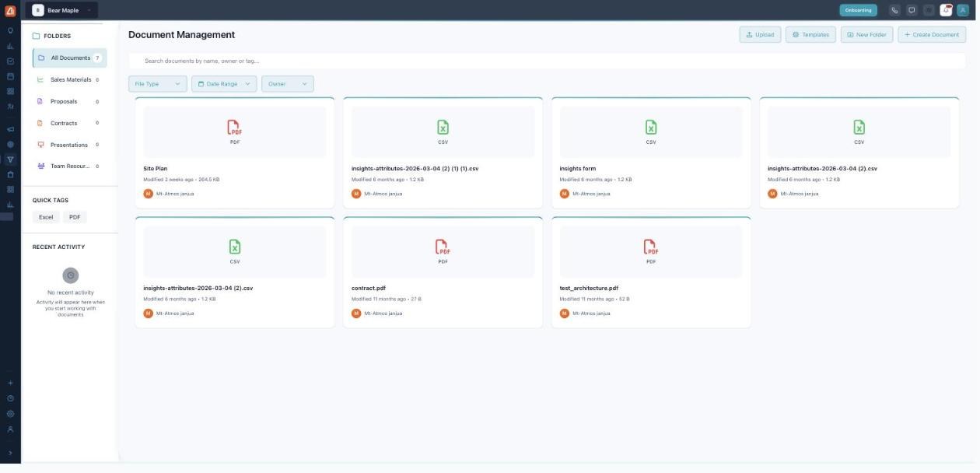Open the help question icon in left rail
Viewport: 980px width, 473px height.
click(10, 398)
